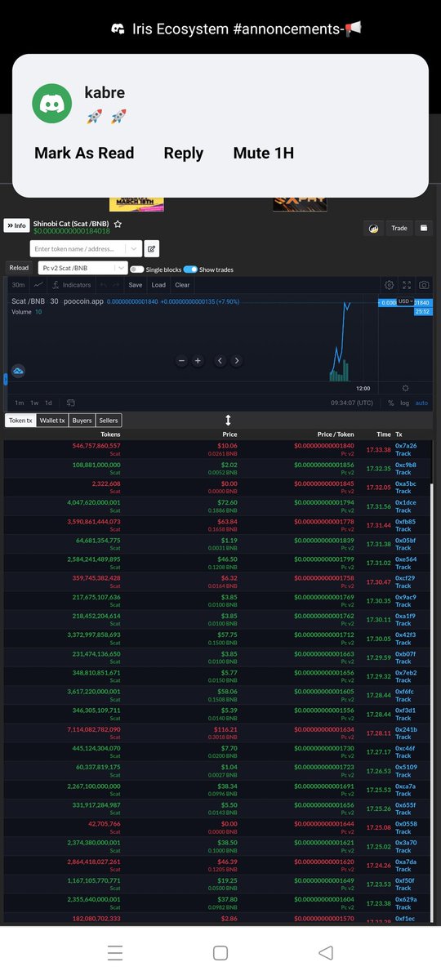Save the chart layout
Screen dimensions: 441x980
click(136, 285)
